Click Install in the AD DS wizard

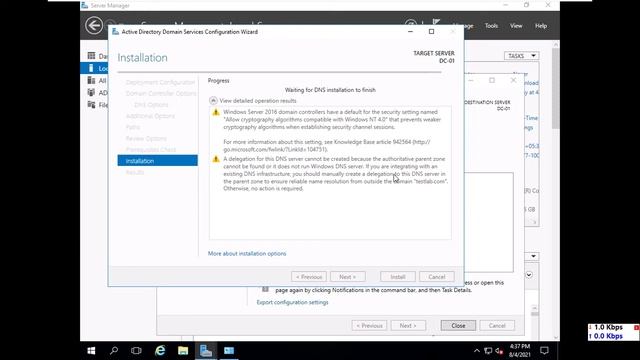click(398, 277)
